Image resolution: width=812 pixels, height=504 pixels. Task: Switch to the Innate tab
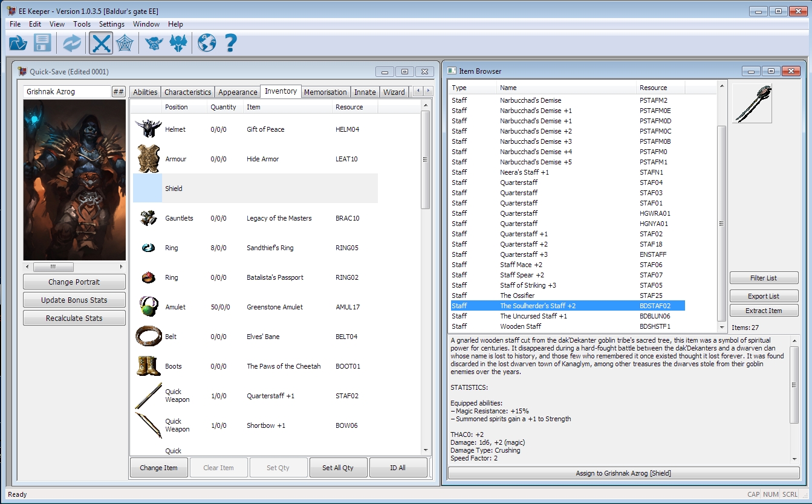365,92
